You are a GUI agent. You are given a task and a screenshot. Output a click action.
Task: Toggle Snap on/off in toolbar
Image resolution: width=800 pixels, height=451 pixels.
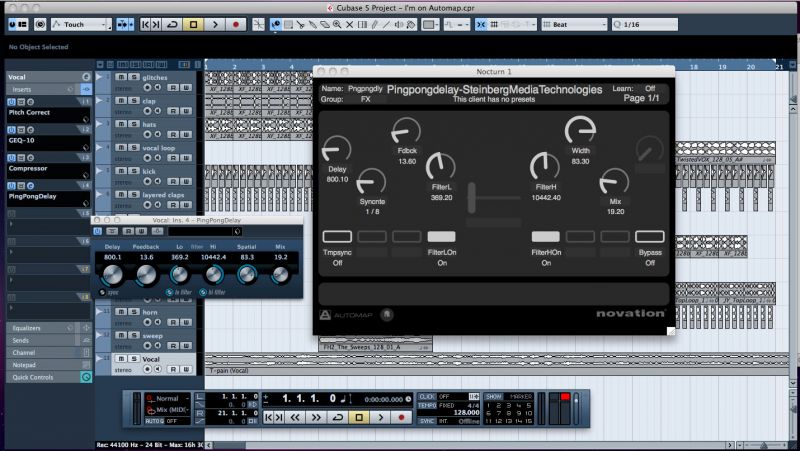point(481,24)
